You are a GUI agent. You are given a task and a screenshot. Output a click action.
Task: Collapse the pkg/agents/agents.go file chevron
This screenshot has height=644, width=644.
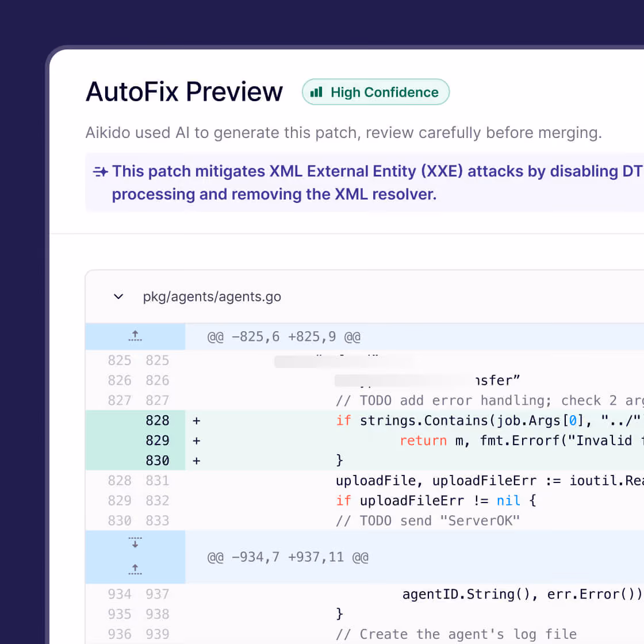click(118, 297)
